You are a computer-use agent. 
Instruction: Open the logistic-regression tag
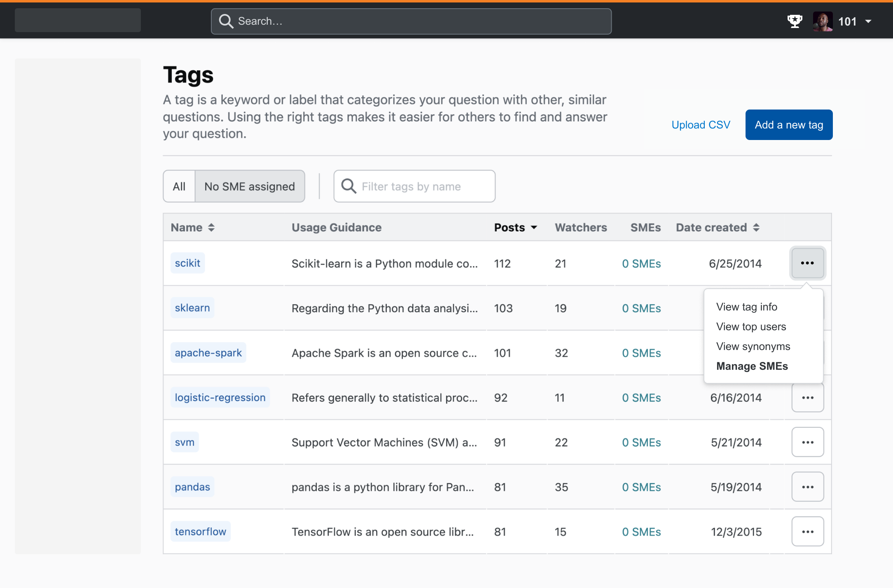[220, 397]
